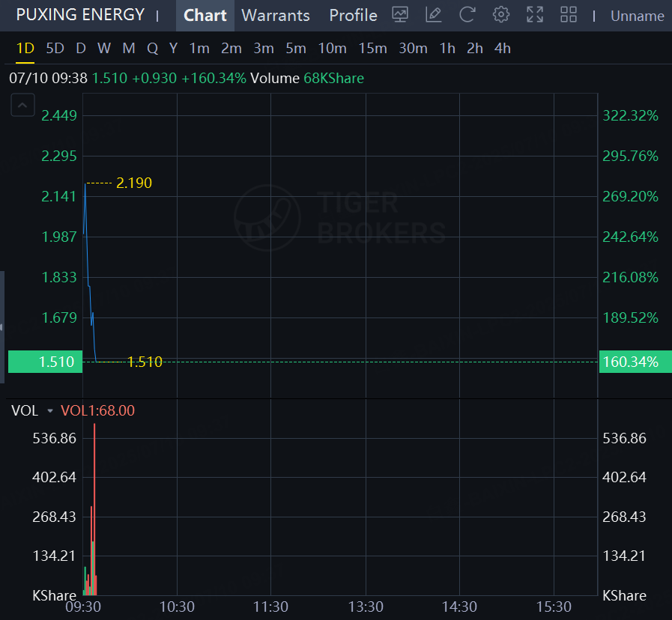Click the 15:30 time axis label
The image size is (672, 620).
[554, 607]
